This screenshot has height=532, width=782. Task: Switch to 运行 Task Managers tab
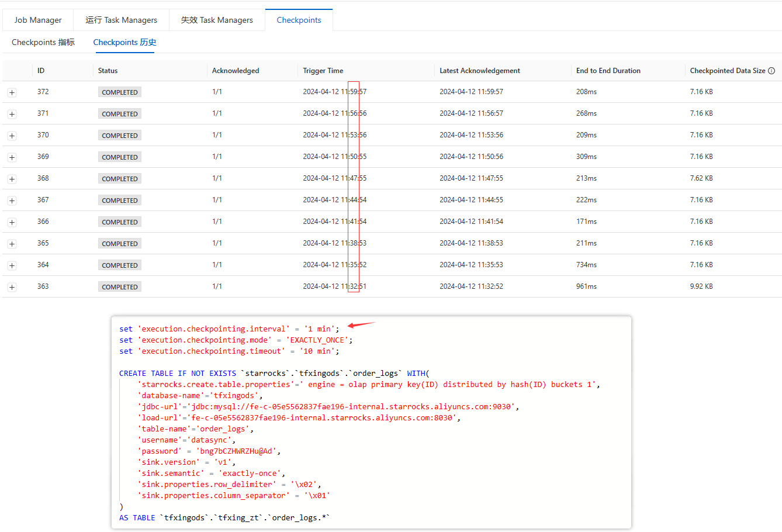pyautogui.click(x=121, y=20)
